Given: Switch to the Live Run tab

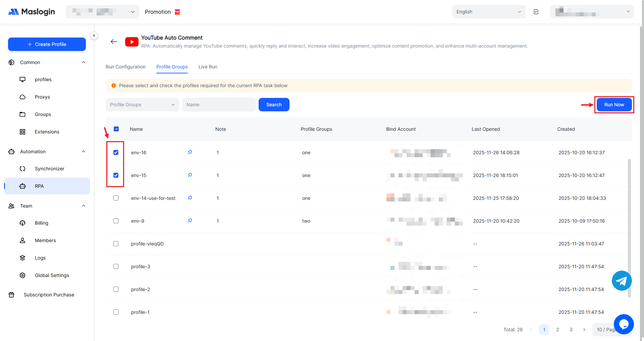Looking at the screenshot, I should (208, 67).
